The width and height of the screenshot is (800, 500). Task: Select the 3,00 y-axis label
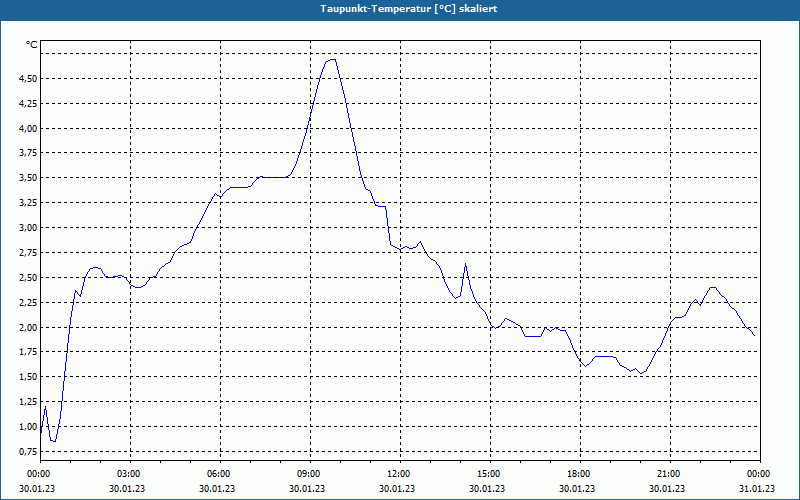coord(29,228)
